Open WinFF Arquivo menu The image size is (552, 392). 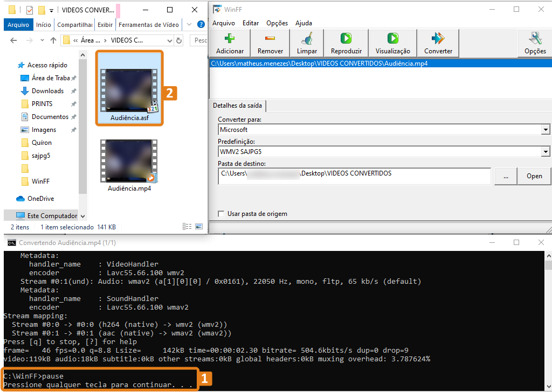[224, 23]
